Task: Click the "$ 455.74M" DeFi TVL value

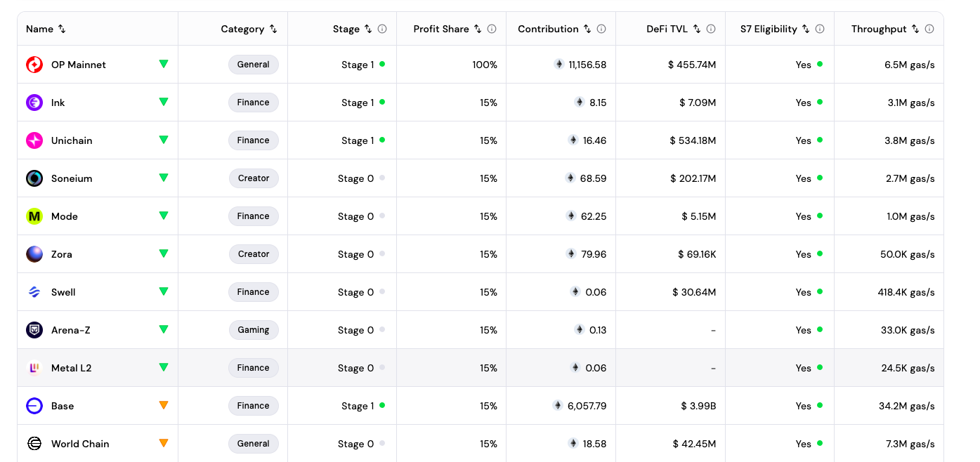Action: point(692,65)
